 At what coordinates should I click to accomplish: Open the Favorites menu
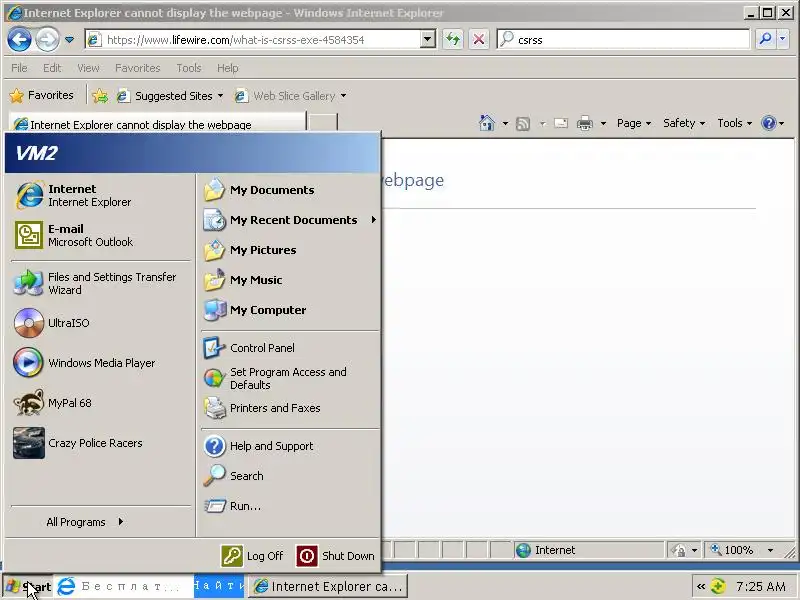[x=138, y=68]
